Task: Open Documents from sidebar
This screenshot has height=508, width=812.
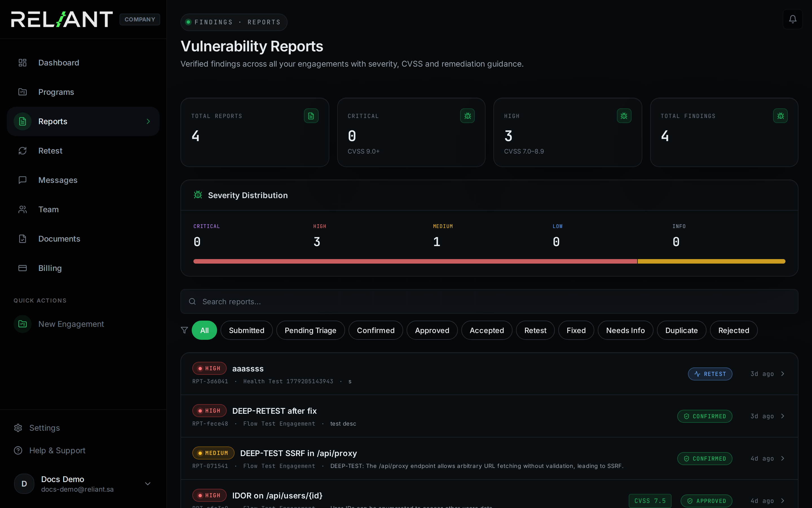Action: tap(83, 239)
